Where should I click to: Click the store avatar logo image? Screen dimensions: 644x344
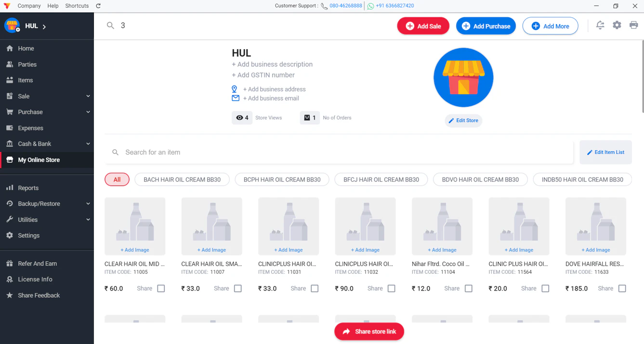click(463, 77)
